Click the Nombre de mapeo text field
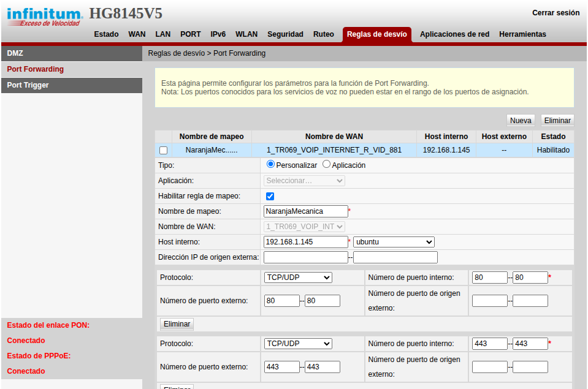The image size is (588, 389). click(x=305, y=211)
